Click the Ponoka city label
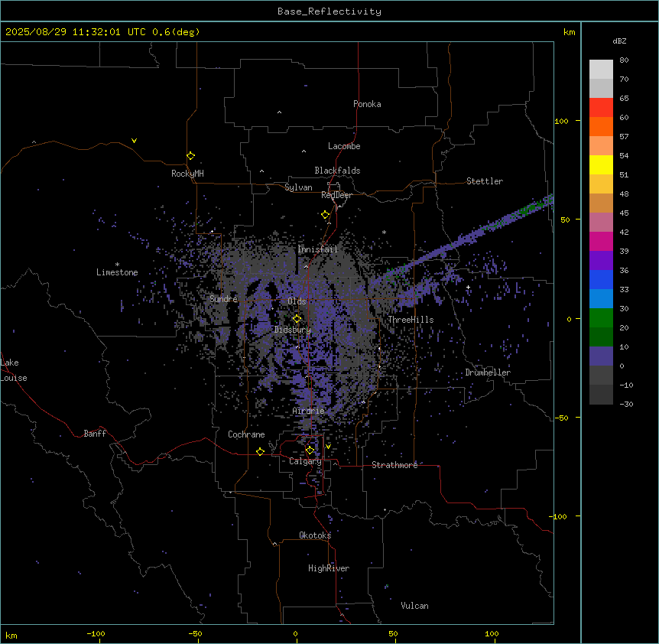Screen dimensions: 659x644 click(x=367, y=104)
